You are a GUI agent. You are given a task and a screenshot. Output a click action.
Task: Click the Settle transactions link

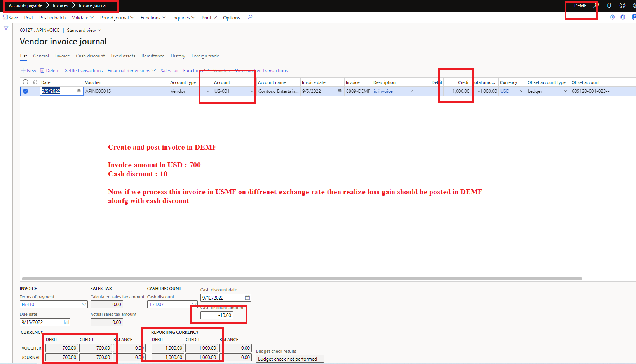[84, 70]
